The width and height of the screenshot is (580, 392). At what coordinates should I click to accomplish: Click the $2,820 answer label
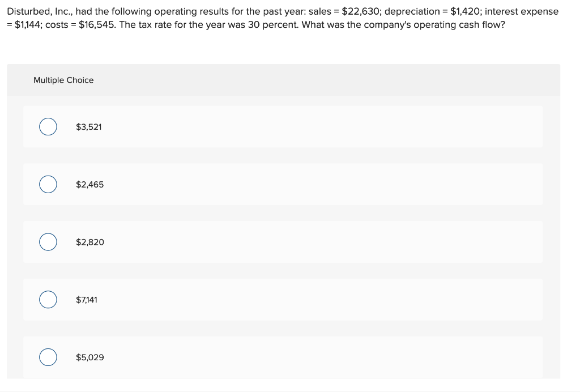click(x=89, y=242)
